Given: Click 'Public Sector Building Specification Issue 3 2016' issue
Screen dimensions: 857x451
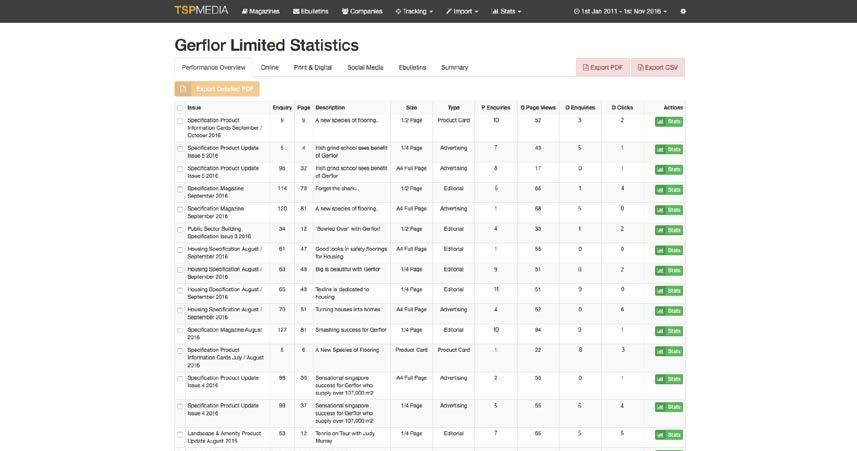Looking at the screenshot, I should tap(219, 232).
